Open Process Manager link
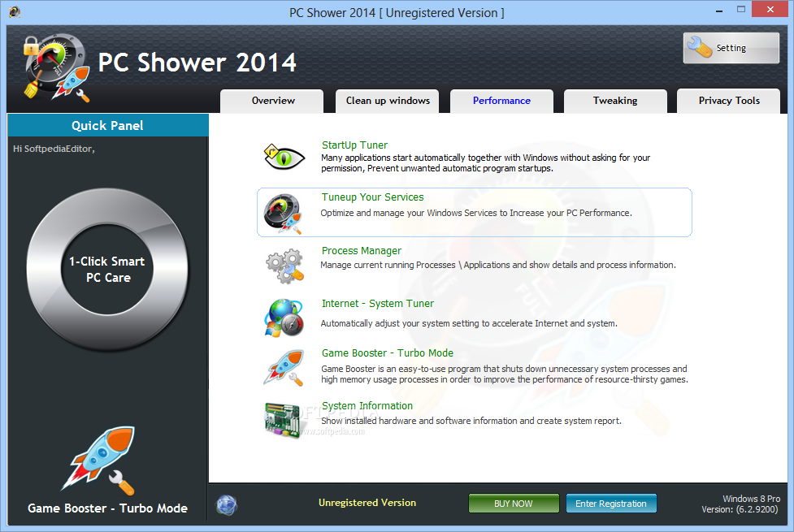The image size is (794, 532). pyautogui.click(x=362, y=251)
